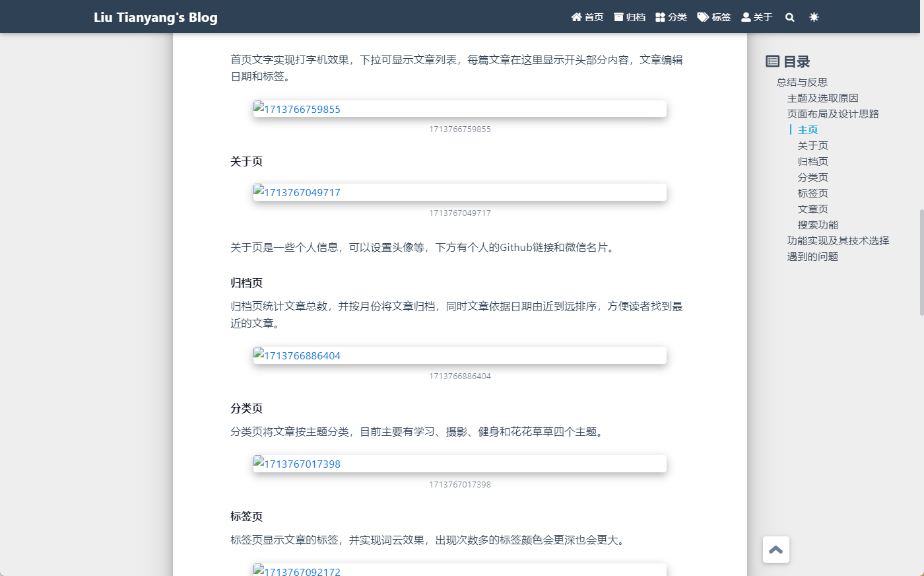Click the 目录 sidebar heading text
Viewport: 924px width, 576px height.
tap(797, 61)
